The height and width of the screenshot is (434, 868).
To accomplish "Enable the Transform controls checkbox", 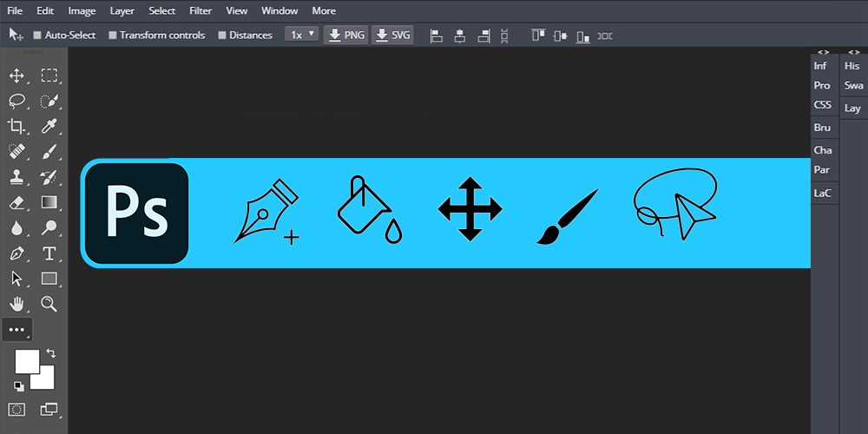I will [x=112, y=36].
